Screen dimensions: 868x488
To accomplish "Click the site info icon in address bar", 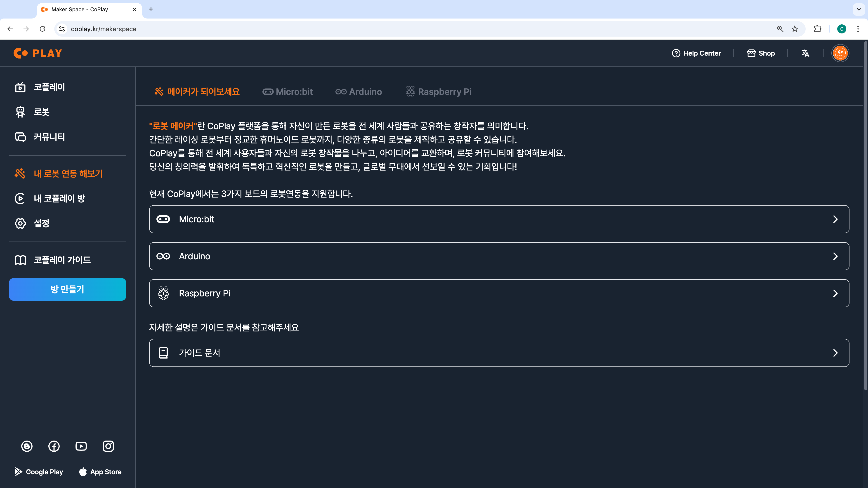I will click(x=62, y=29).
